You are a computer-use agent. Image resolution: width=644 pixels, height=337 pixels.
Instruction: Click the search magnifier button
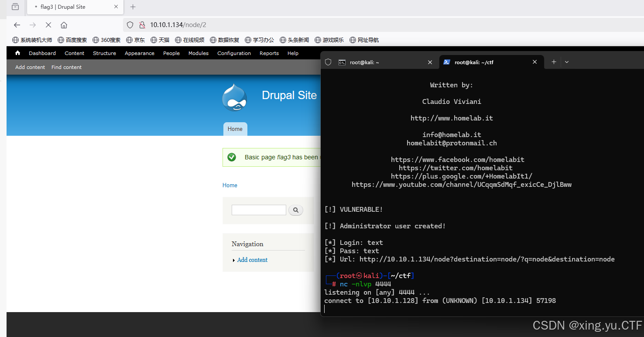[x=295, y=210]
